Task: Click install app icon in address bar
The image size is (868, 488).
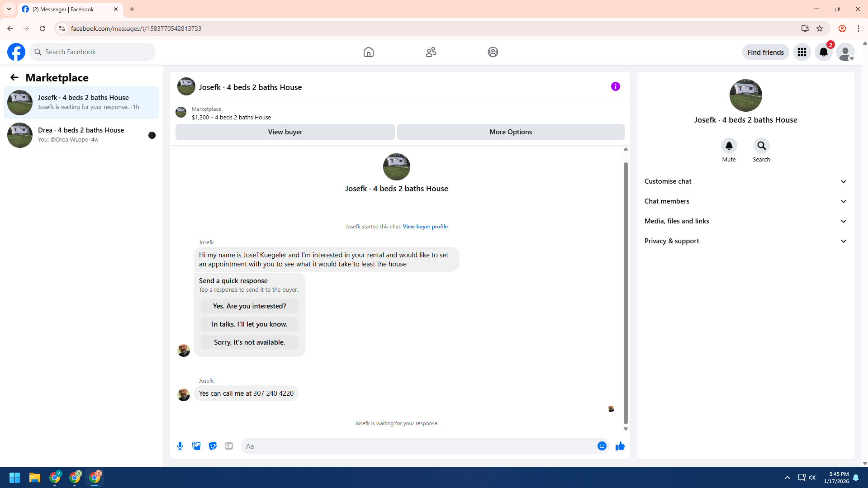Action: (x=805, y=28)
